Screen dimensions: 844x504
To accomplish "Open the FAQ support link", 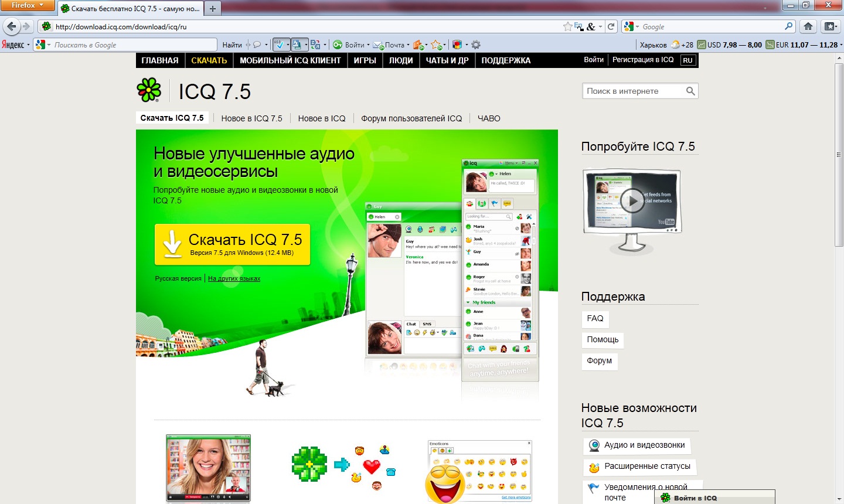I will pyautogui.click(x=595, y=318).
